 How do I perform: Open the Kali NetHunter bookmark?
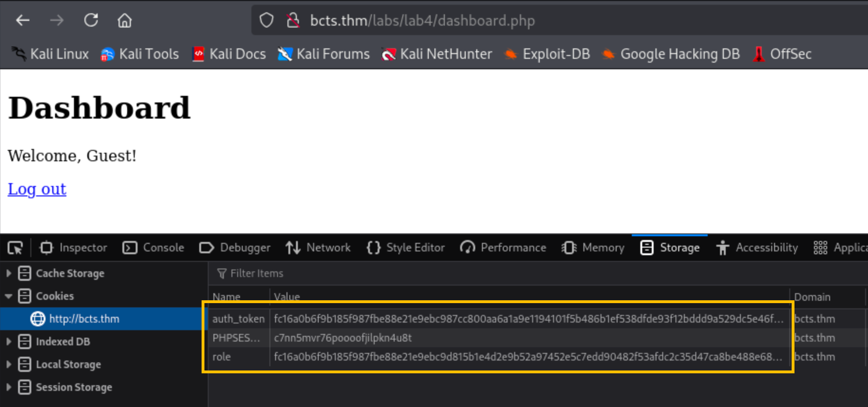(x=437, y=54)
